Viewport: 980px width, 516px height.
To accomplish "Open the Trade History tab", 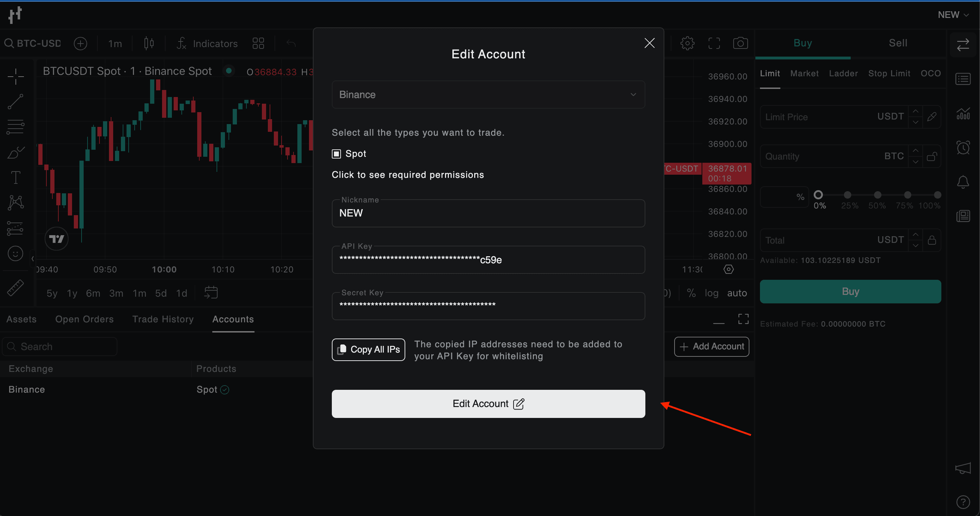I will [163, 319].
